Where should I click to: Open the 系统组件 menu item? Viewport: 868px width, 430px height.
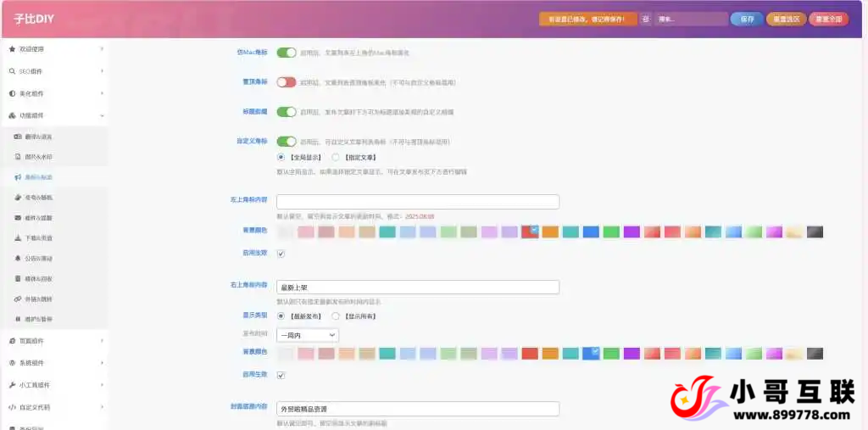tap(54, 363)
